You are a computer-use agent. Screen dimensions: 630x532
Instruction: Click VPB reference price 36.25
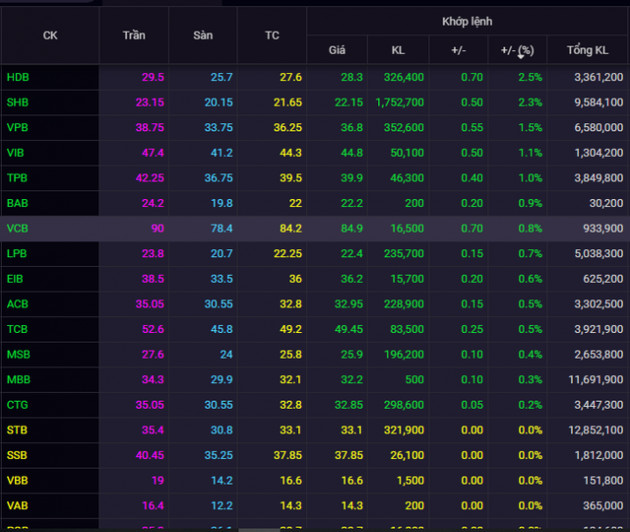[x=288, y=127]
